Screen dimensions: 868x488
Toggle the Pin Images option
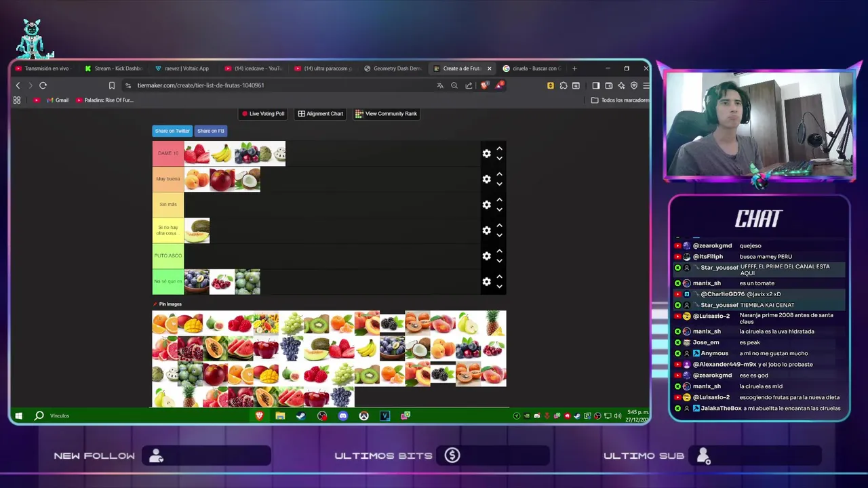167,304
